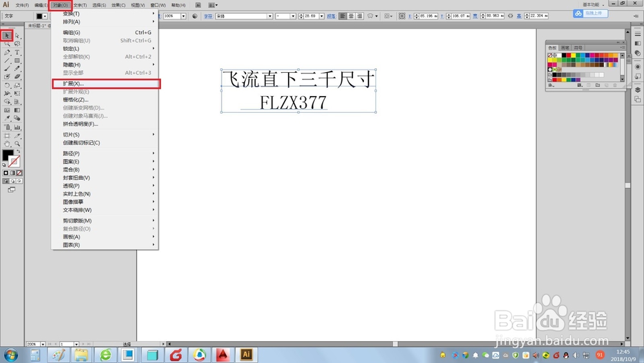Click the 拖拽上传 upload button
This screenshot has width=644, height=363.
coord(591,13)
